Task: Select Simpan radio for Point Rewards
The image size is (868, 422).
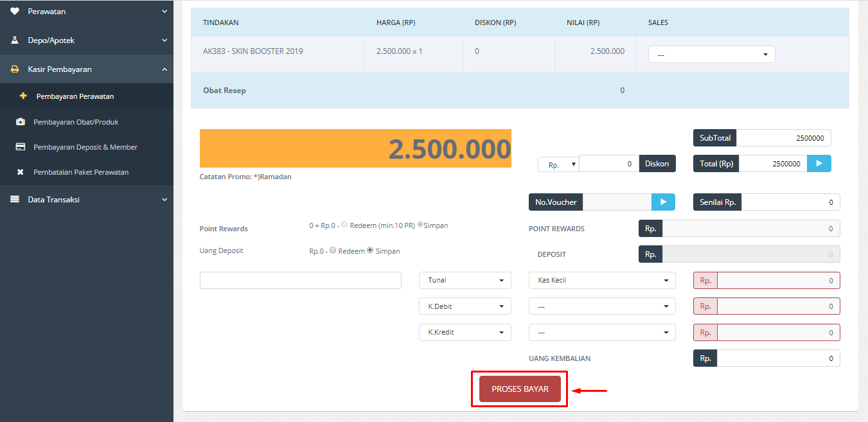Action: click(x=421, y=225)
